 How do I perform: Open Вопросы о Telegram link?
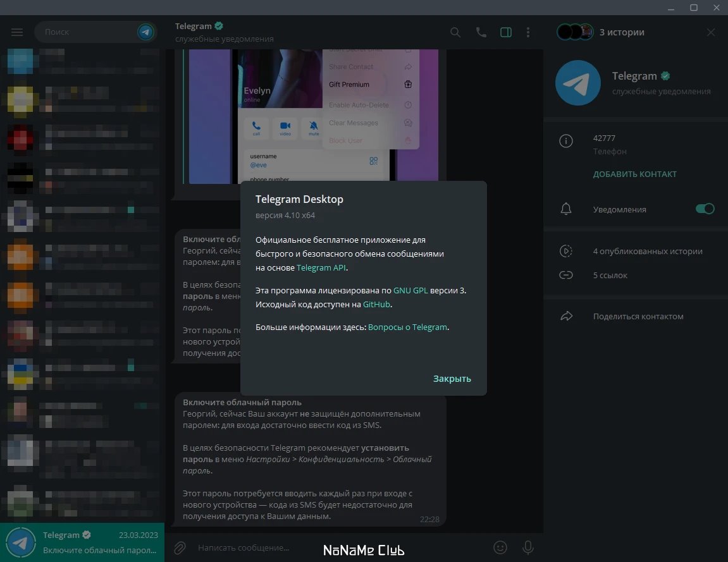point(408,327)
